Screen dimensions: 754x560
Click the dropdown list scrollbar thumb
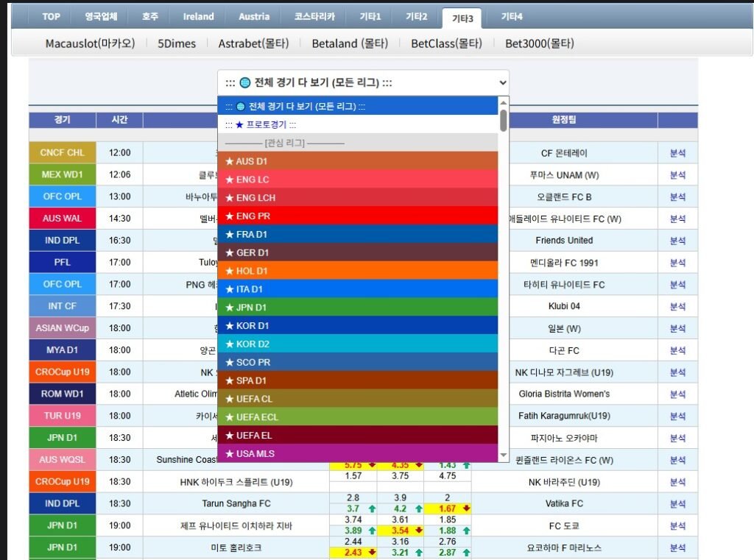click(504, 120)
